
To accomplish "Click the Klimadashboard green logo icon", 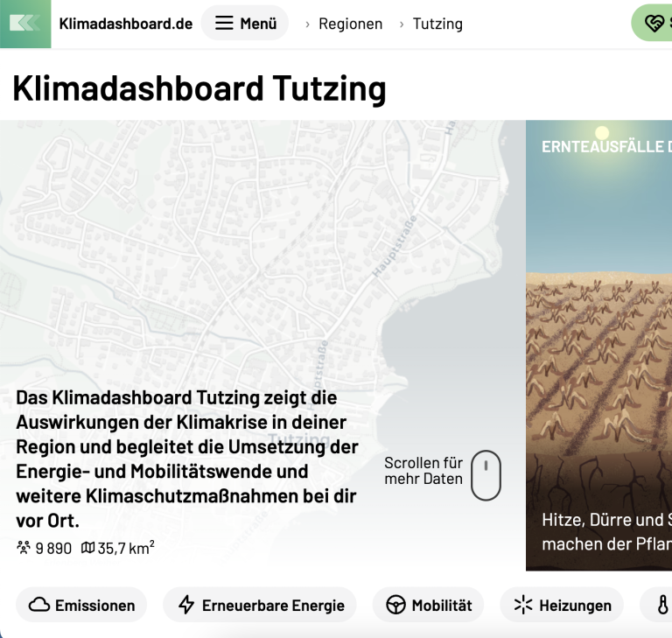I will [x=25, y=24].
